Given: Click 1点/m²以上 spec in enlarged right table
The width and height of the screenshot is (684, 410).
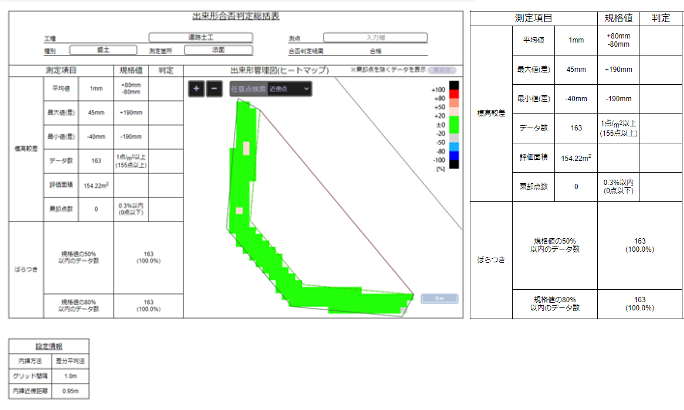Looking at the screenshot, I should tap(618, 128).
